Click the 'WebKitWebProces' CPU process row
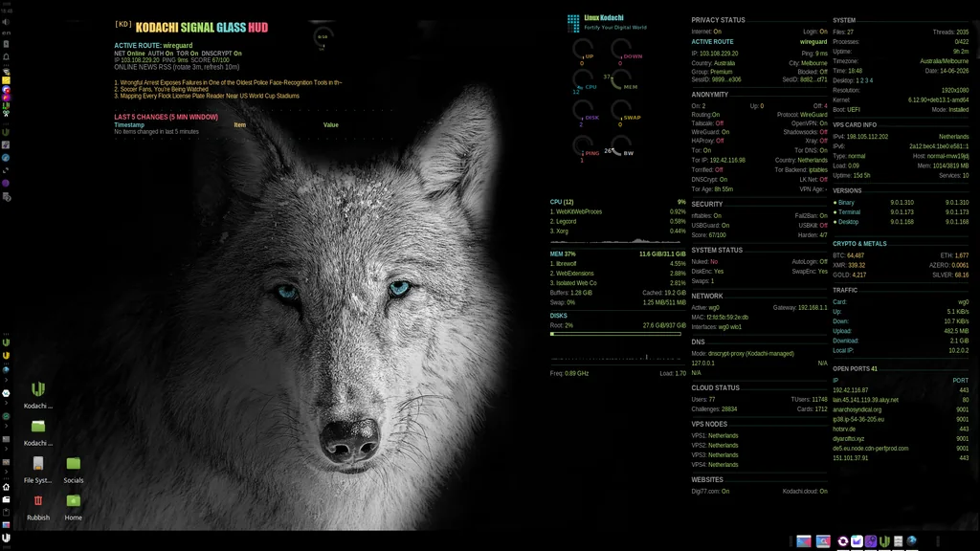Image resolution: width=980 pixels, height=551 pixels. pos(617,211)
